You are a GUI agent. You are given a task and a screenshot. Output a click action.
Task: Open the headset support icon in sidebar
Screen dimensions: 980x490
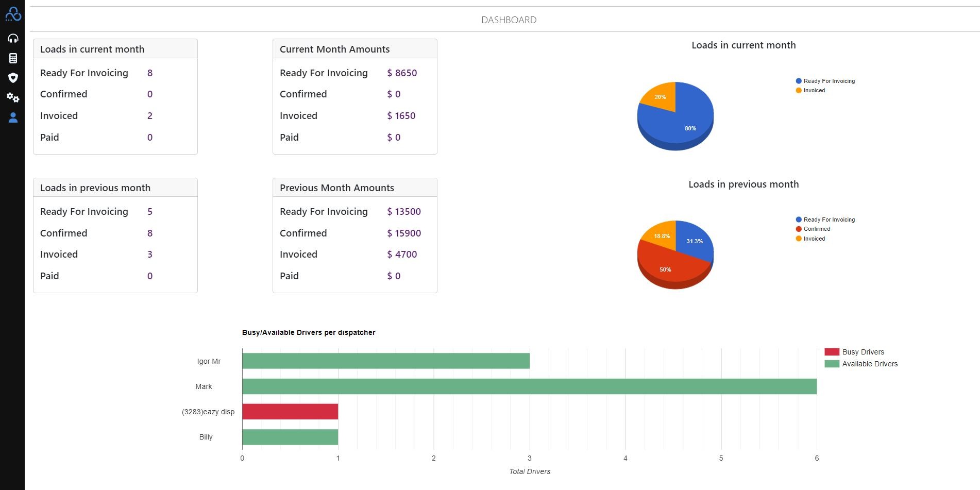pyautogui.click(x=13, y=39)
